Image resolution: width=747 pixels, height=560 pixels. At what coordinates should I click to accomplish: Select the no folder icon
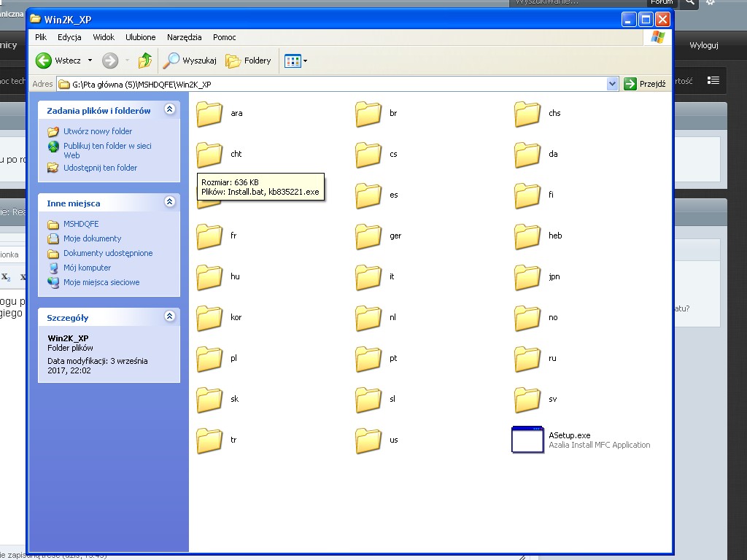527,319
